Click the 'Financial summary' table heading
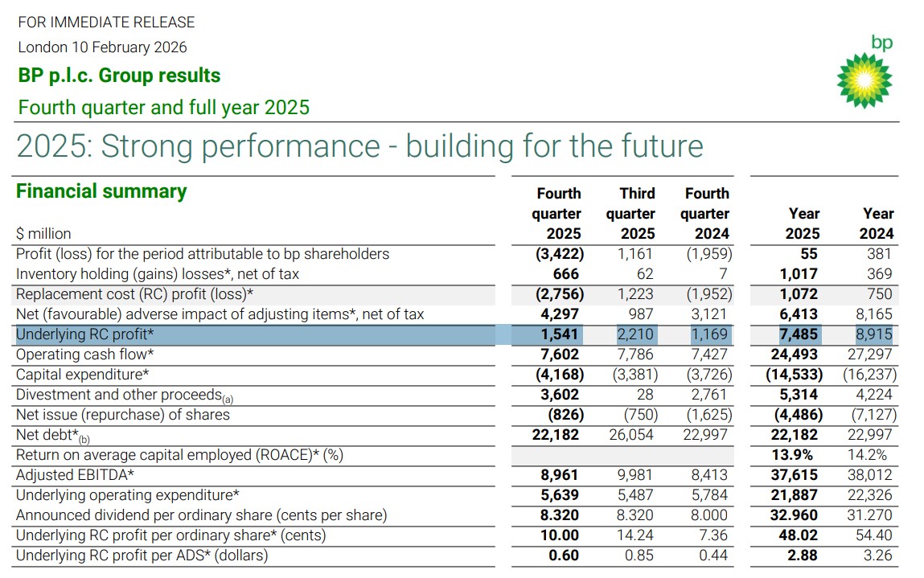The image size is (924, 578). (x=101, y=191)
